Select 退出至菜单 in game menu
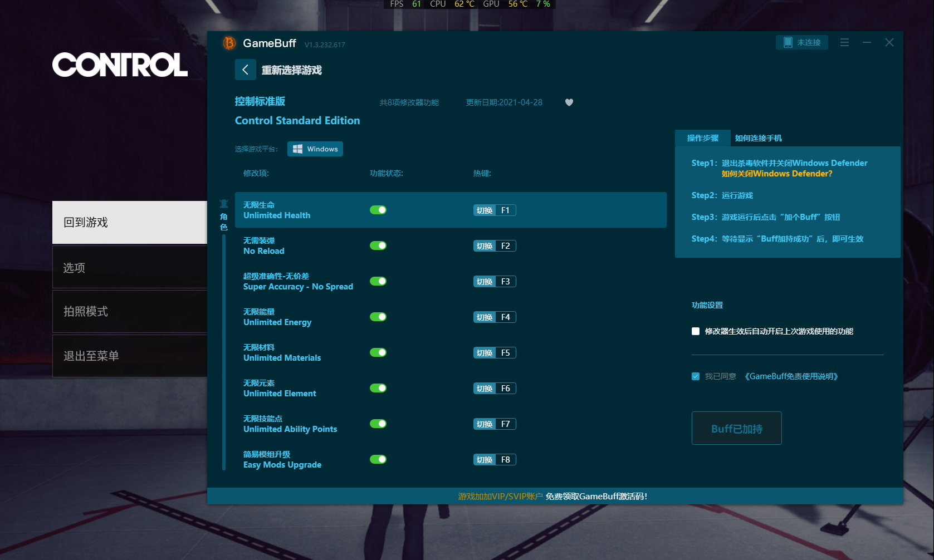 [130, 356]
